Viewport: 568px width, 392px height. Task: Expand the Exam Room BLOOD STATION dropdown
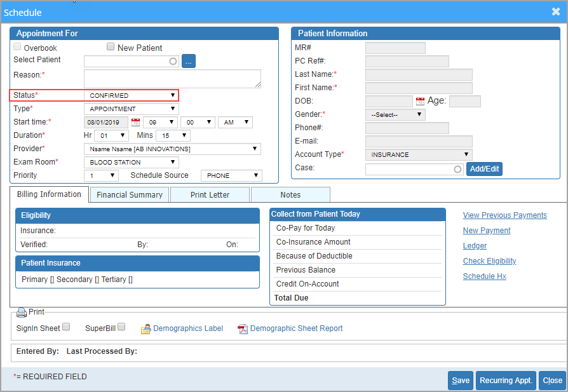132,162
